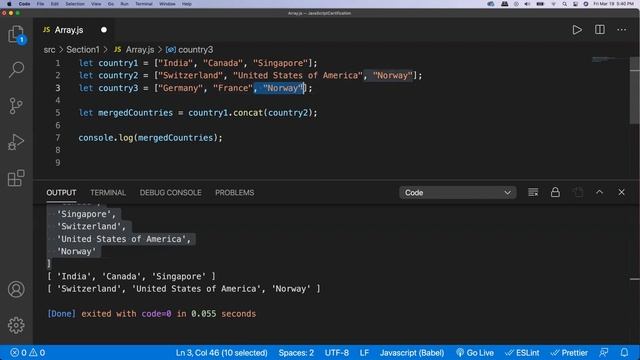Click console.log statement on line 7
640x360 pixels.
[x=150, y=138]
